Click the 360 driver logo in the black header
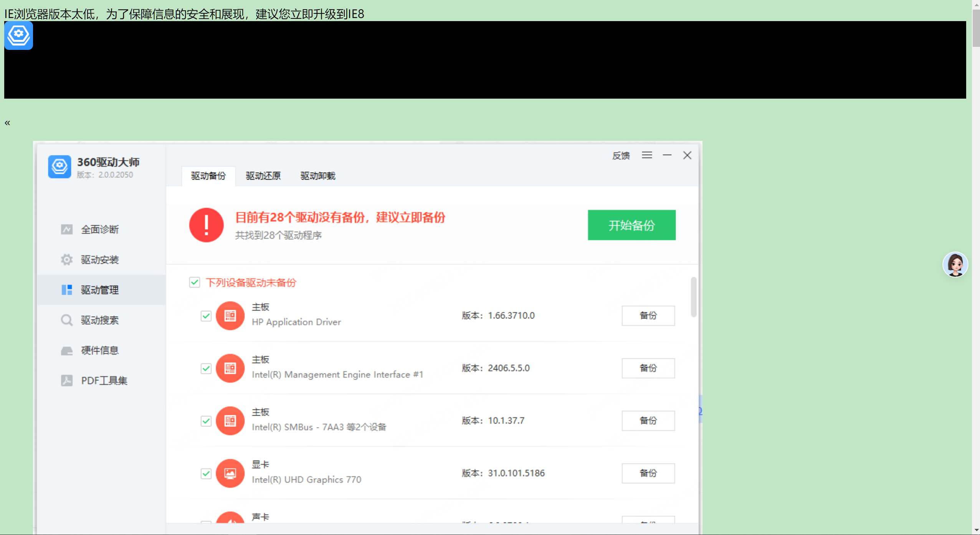 tap(18, 35)
